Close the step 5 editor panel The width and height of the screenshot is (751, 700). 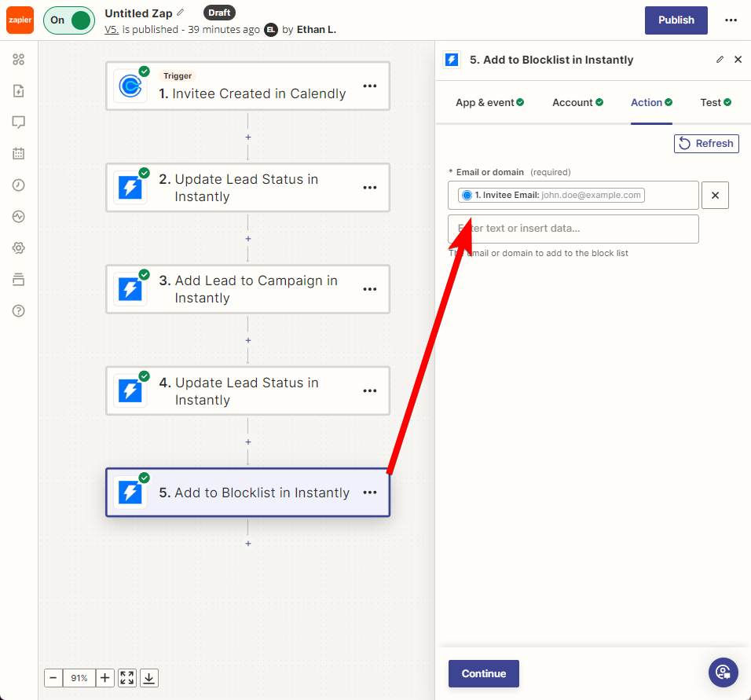(738, 60)
